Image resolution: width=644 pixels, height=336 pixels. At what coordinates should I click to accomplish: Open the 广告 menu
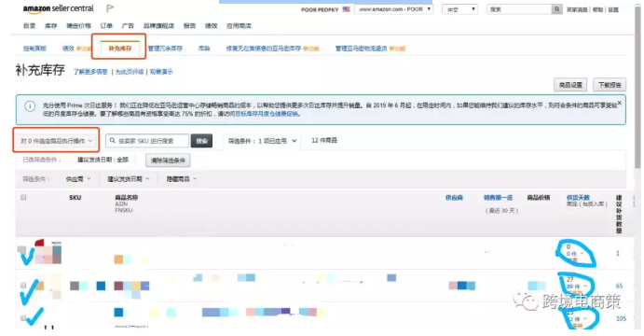coord(128,25)
